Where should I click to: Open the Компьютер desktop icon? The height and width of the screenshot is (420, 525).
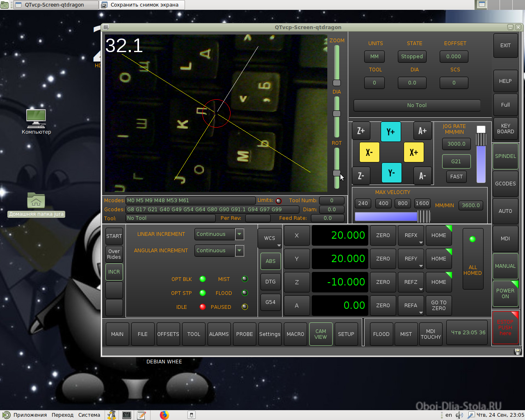36,121
